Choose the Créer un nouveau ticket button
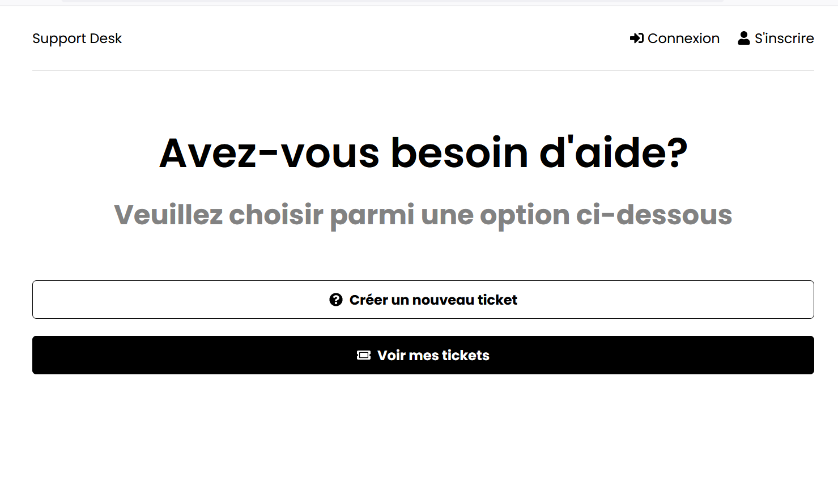Image resolution: width=838 pixels, height=504 pixels. coord(423,300)
